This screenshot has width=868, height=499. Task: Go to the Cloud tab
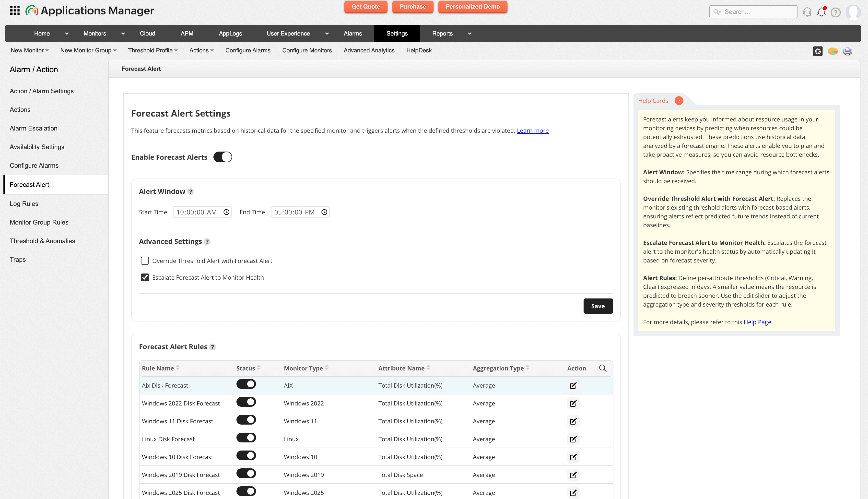[147, 34]
